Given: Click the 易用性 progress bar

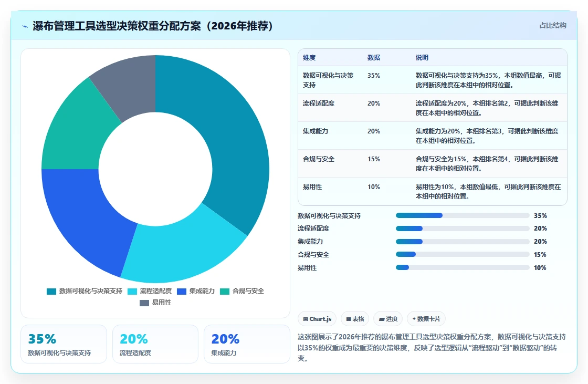Looking at the screenshot, I should [x=463, y=267].
